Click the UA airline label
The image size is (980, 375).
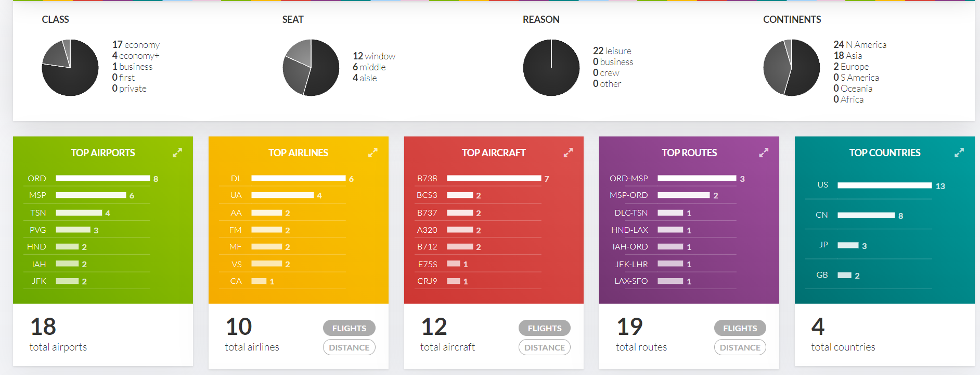tap(236, 195)
